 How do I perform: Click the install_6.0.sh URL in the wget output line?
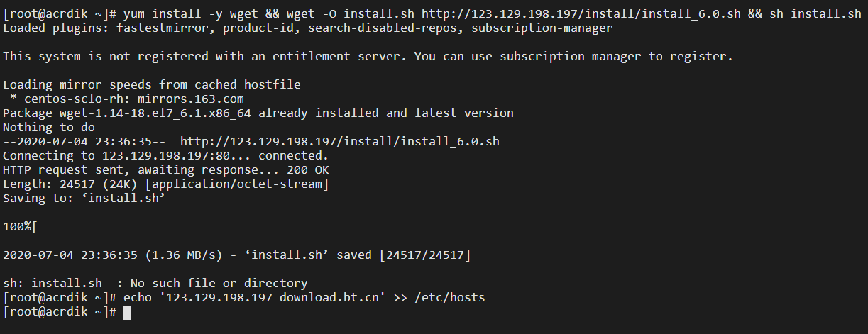(340, 142)
